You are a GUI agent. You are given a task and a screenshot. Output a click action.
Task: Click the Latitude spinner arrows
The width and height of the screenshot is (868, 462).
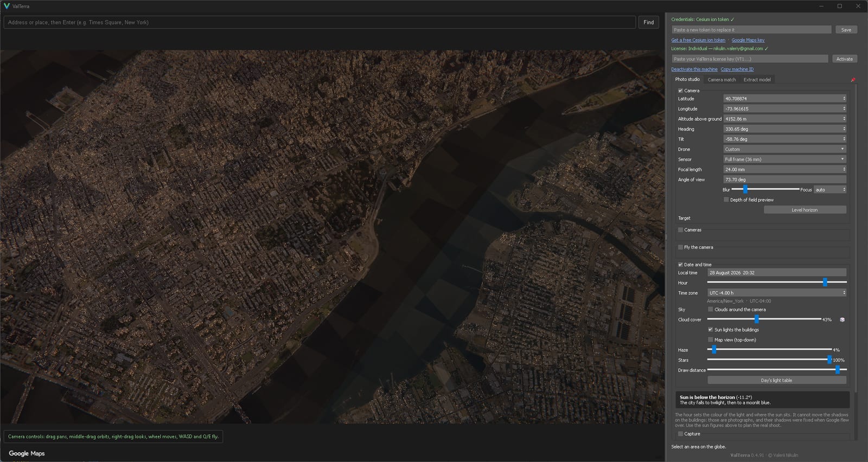point(844,99)
